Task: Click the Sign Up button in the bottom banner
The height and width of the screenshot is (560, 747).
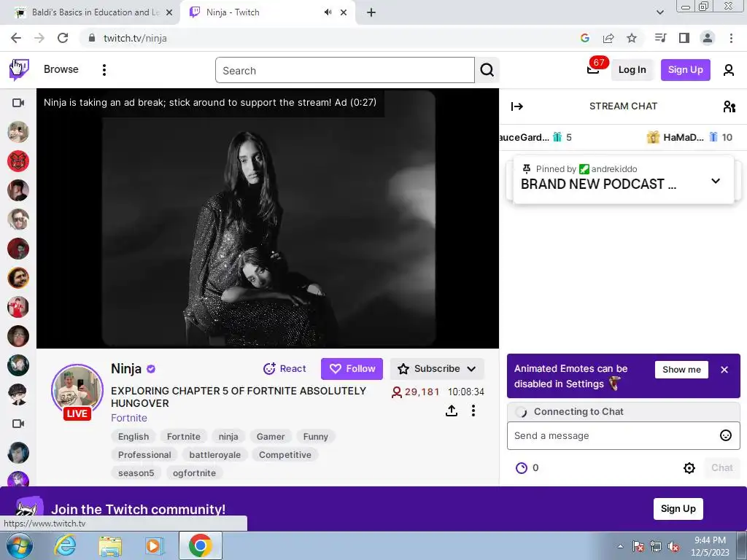Action: click(x=678, y=508)
